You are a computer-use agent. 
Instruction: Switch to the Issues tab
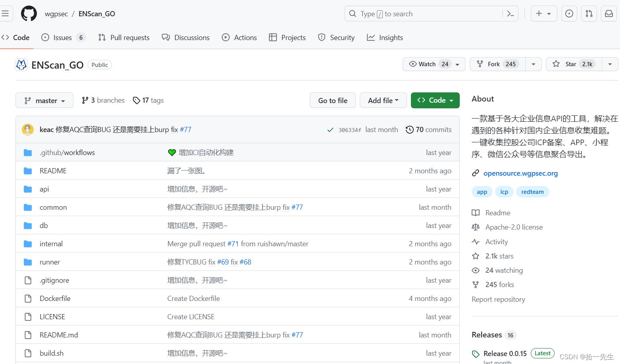[x=63, y=38]
